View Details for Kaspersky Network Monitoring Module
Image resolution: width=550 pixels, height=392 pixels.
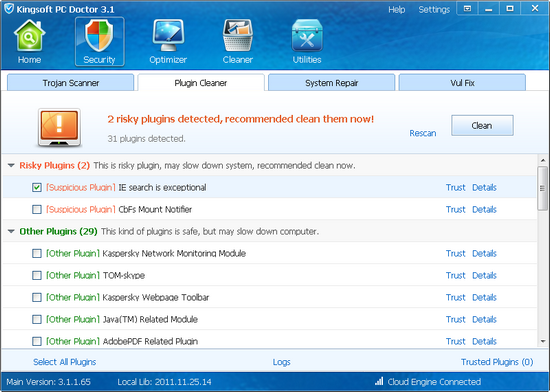click(484, 254)
